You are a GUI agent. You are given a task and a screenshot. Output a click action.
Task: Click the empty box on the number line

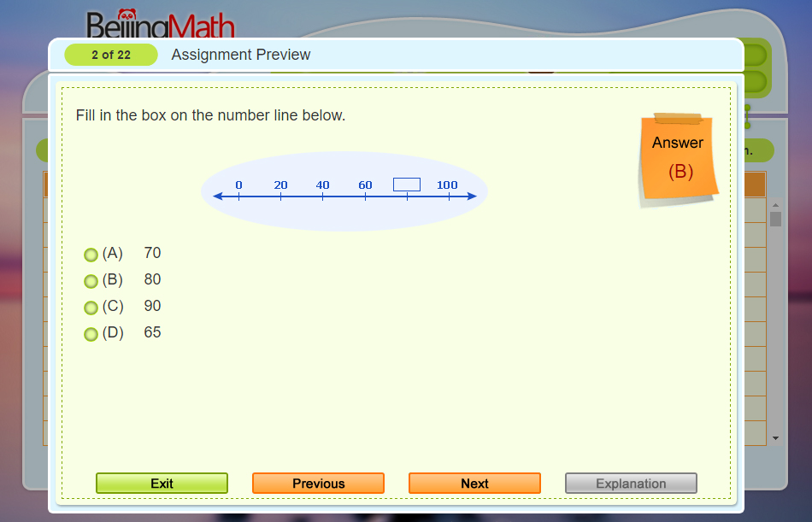coord(407,185)
